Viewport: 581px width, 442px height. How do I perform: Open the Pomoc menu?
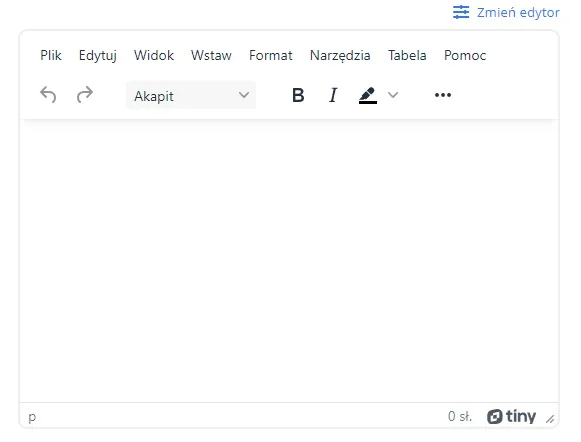click(465, 55)
